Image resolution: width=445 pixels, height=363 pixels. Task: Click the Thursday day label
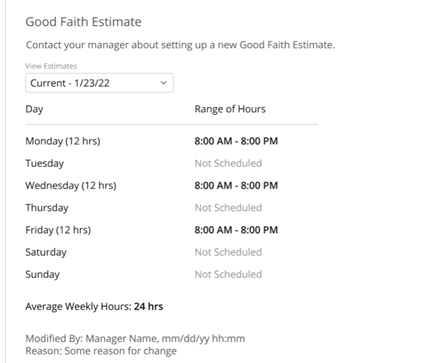(47, 208)
